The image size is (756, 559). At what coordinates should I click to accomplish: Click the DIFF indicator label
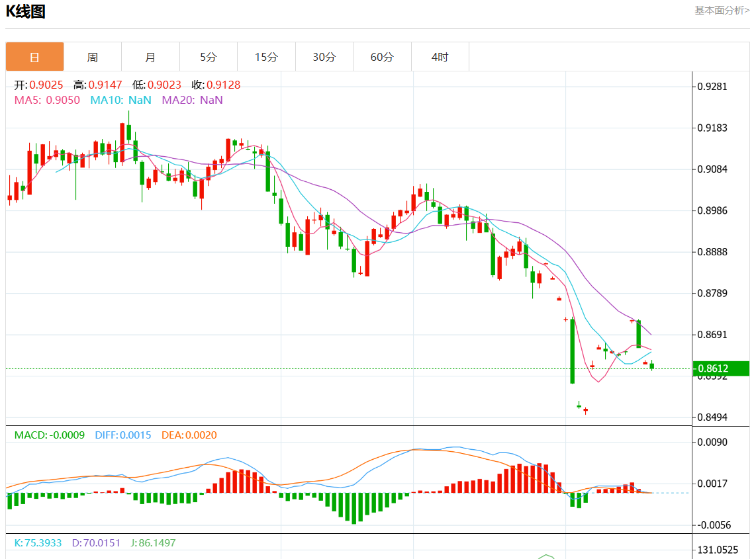[x=122, y=435]
